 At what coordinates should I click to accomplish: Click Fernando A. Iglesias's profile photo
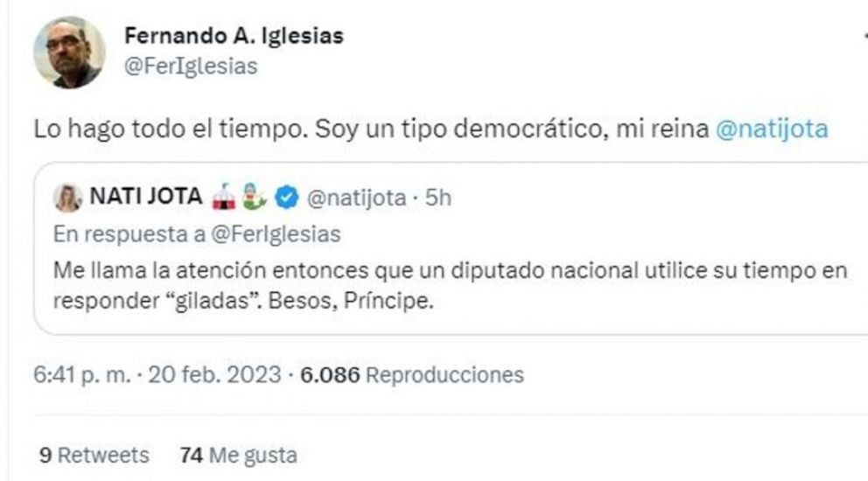click(x=69, y=52)
